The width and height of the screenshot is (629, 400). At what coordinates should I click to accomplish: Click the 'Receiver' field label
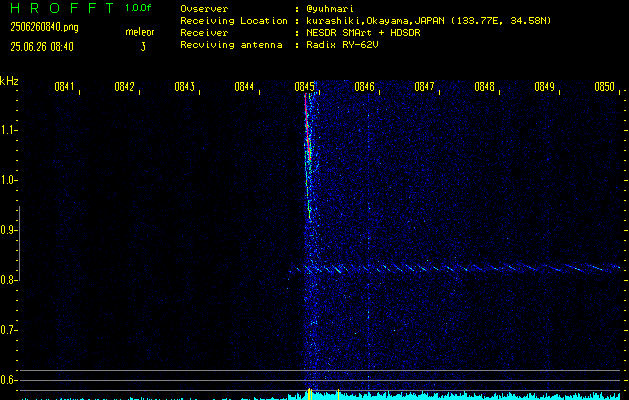click(x=204, y=33)
